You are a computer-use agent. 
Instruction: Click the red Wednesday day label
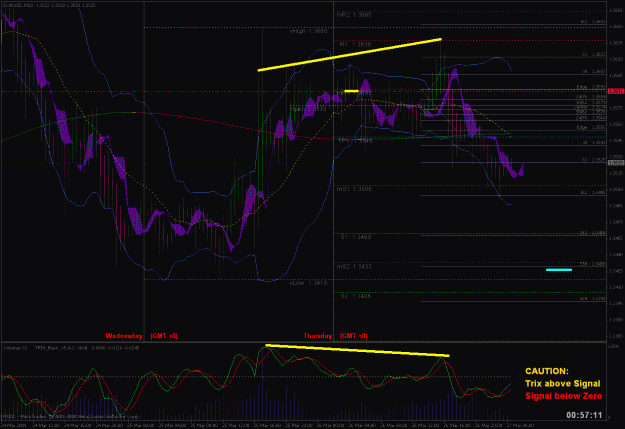(x=124, y=336)
